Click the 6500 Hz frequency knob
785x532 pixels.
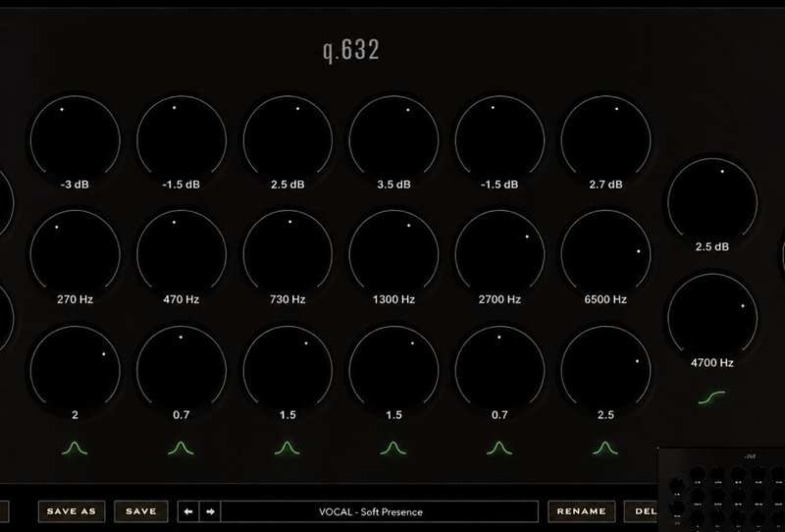pyautogui.click(x=605, y=254)
